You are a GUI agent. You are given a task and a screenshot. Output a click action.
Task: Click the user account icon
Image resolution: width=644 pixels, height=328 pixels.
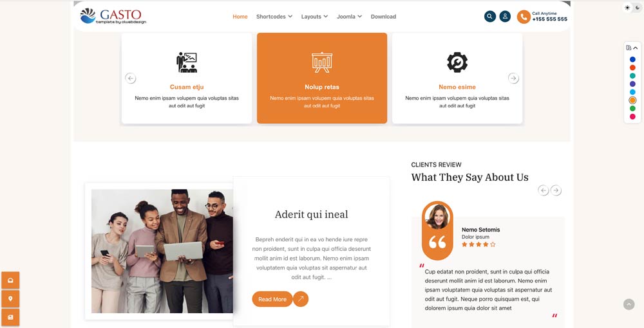505,17
